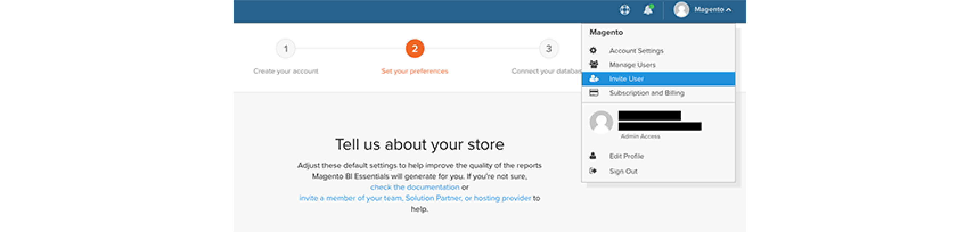980x232 pixels.
Task: Click the profile avatar in dropdown panel
Action: coord(601,122)
